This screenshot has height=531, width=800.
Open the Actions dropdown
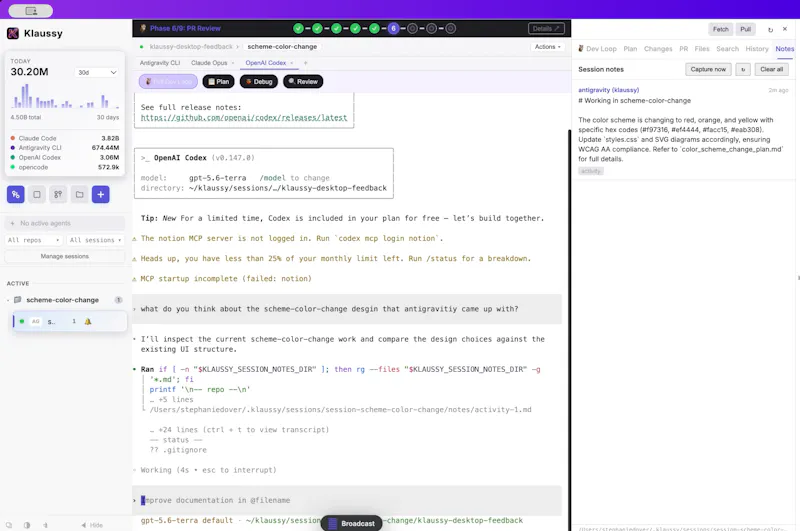[x=547, y=46]
